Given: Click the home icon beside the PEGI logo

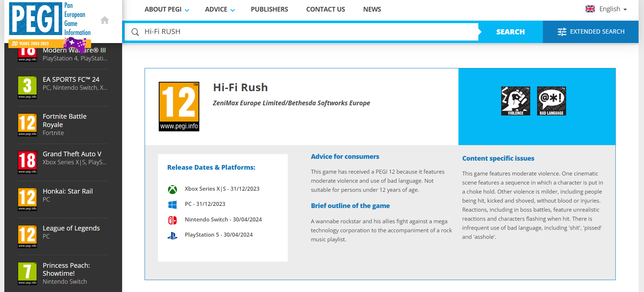Looking at the screenshot, I should click(105, 20).
